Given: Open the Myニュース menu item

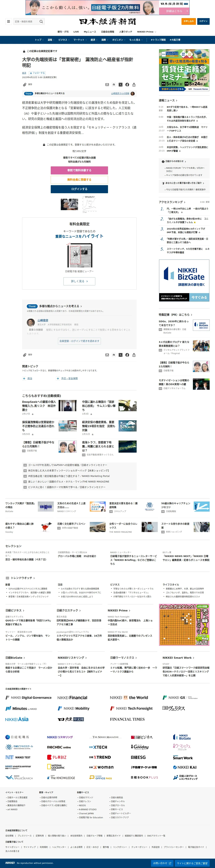Looking at the screenshot, I should point(90,32).
